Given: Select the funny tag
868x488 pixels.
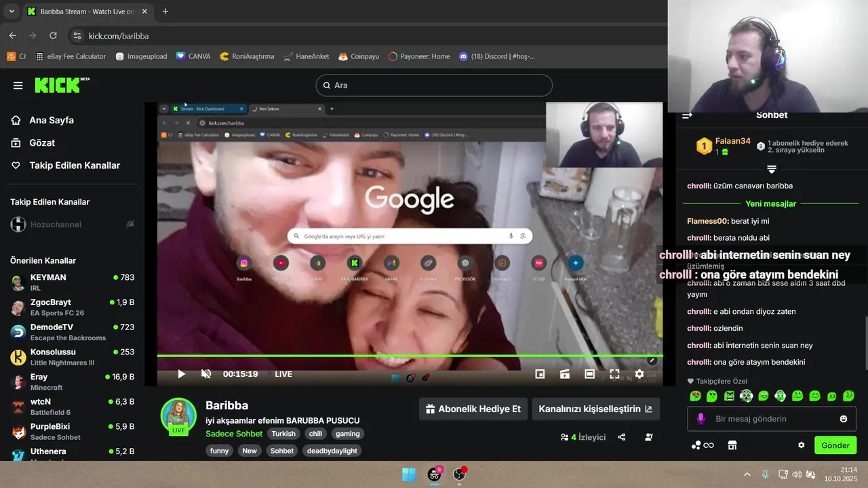Looking at the screenshot, I should 220,451.
